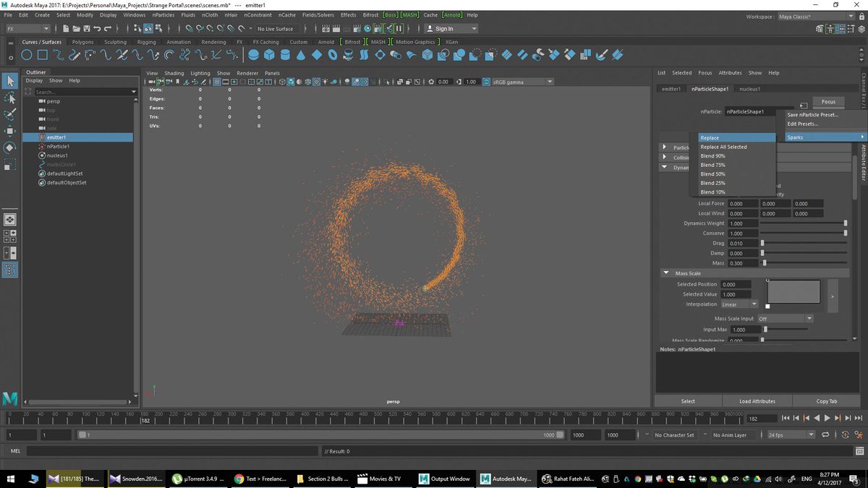Pause interactive playback using the pause icon
Screen dimensions: 868x488
point(399,29)
